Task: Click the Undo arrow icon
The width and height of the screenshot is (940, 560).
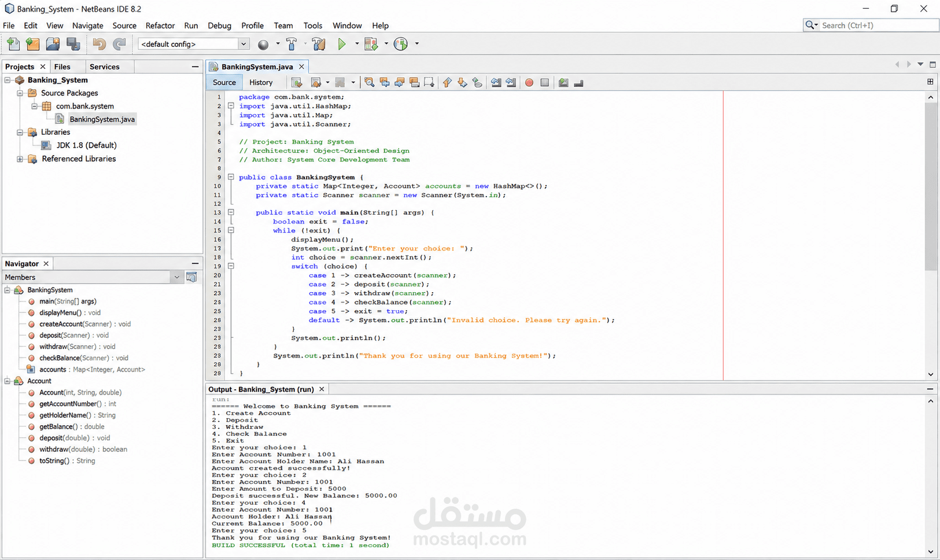Action: (x=99, y=44)
